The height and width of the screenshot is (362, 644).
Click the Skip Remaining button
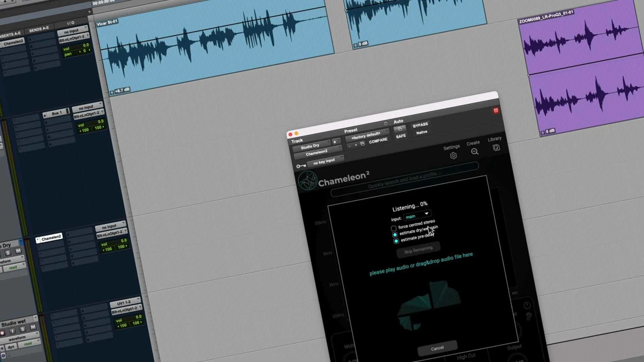point(418,250)
